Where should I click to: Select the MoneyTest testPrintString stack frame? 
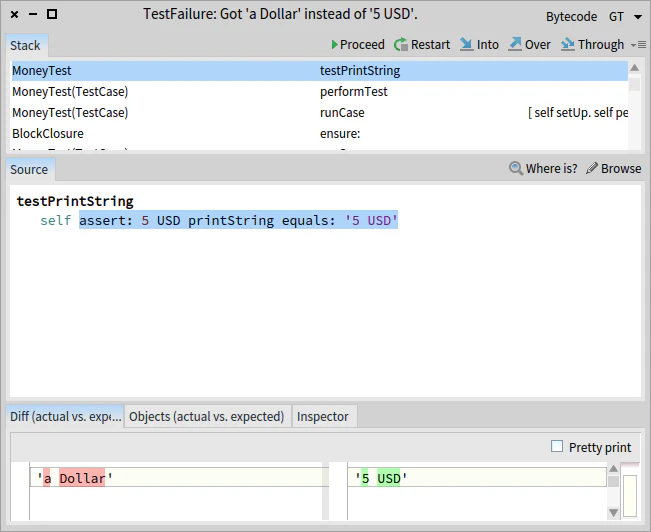pos(319,71)
